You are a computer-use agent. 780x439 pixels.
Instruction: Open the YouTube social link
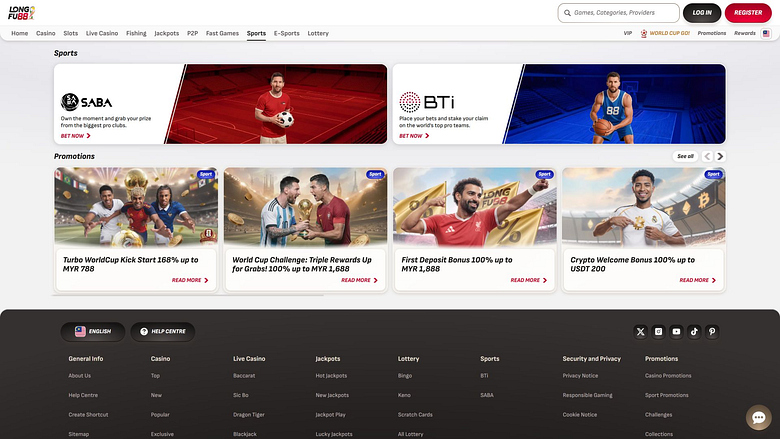677,332
